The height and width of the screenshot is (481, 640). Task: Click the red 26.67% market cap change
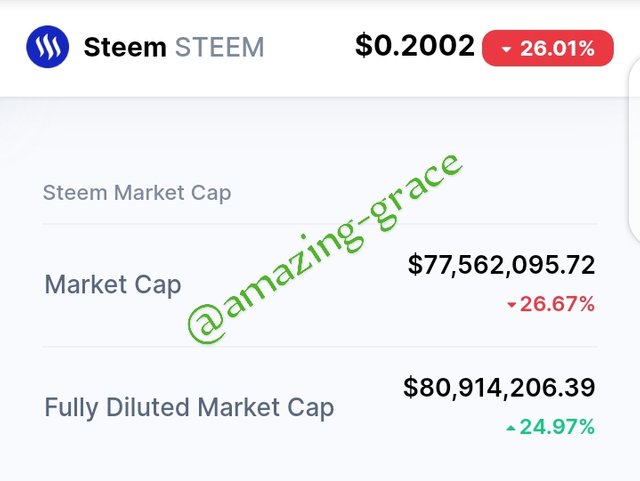pyautogui.click(x=557, y=304)
